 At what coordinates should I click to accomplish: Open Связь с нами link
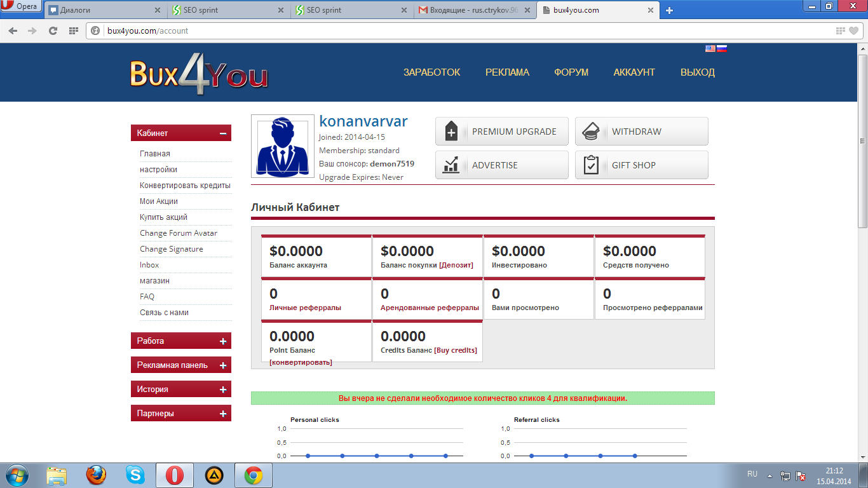point(164,313)
